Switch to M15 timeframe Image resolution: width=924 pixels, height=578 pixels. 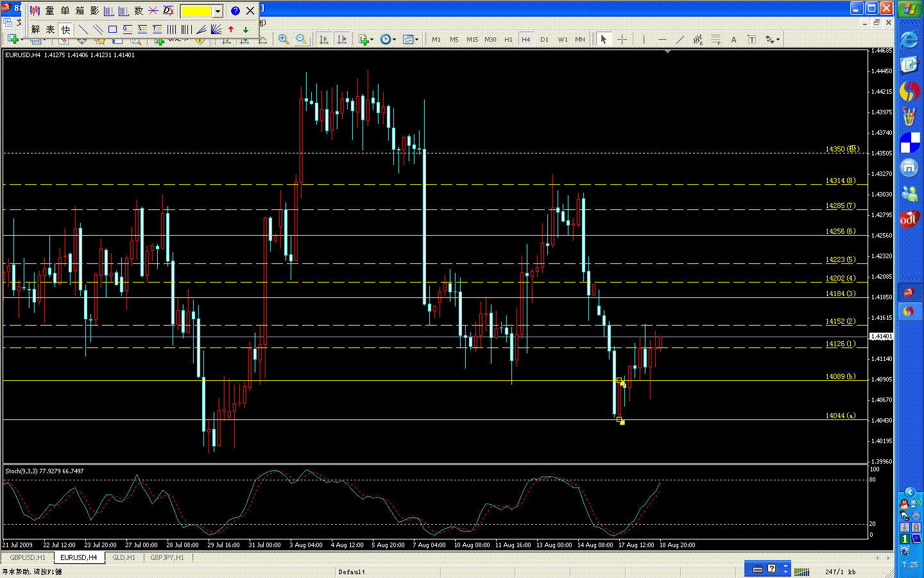(x=472, y=40)
